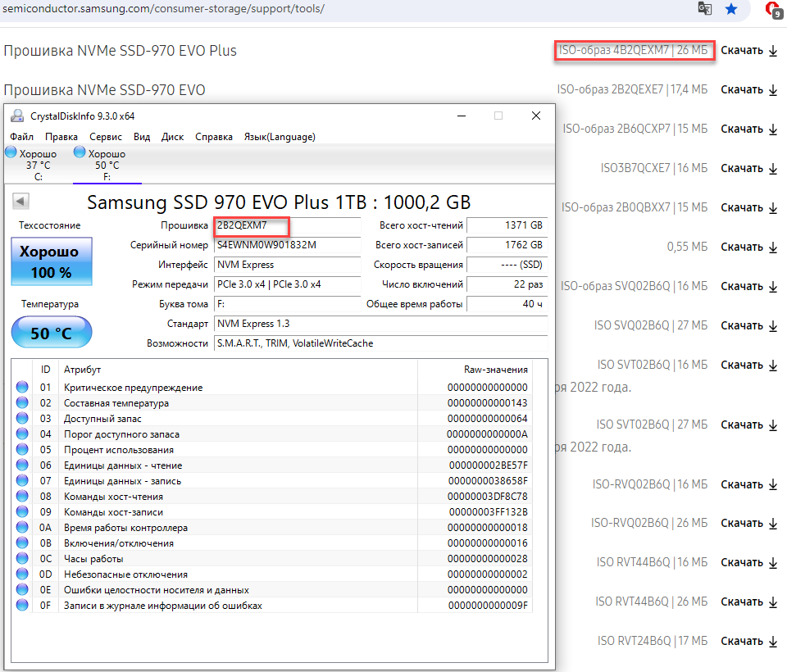Click download arrow next to ISO RVT24B6Q
Viewport: 787px width, 672px height.
click(x=773, y=642)
